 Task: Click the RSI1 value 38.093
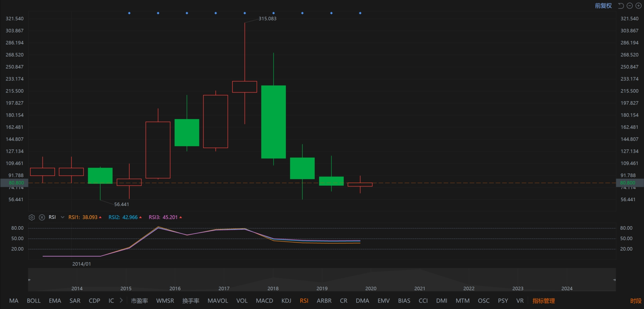[x=90, y=217]
